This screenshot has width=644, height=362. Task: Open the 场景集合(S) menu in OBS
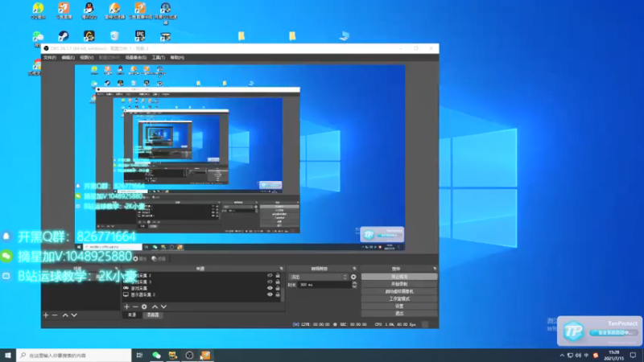135,57
